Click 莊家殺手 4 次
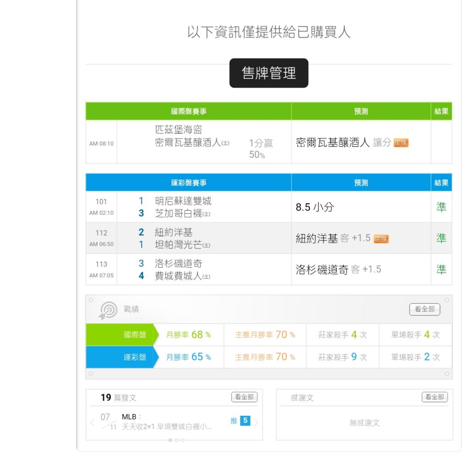This screenshot has width=476, height=459. (x=342, y=335)
